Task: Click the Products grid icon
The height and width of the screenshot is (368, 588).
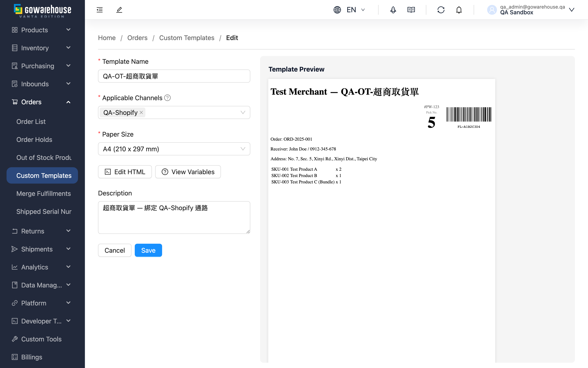Action: (x=14, y=30)
